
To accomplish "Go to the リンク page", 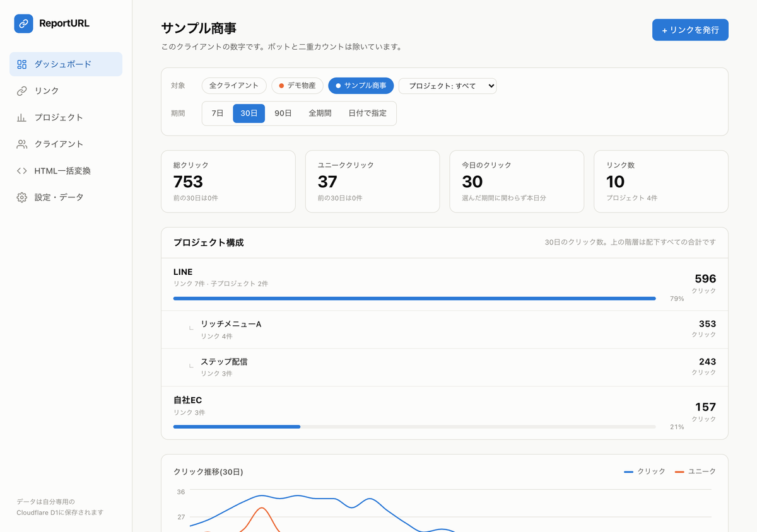I will (x=66, y=91).
